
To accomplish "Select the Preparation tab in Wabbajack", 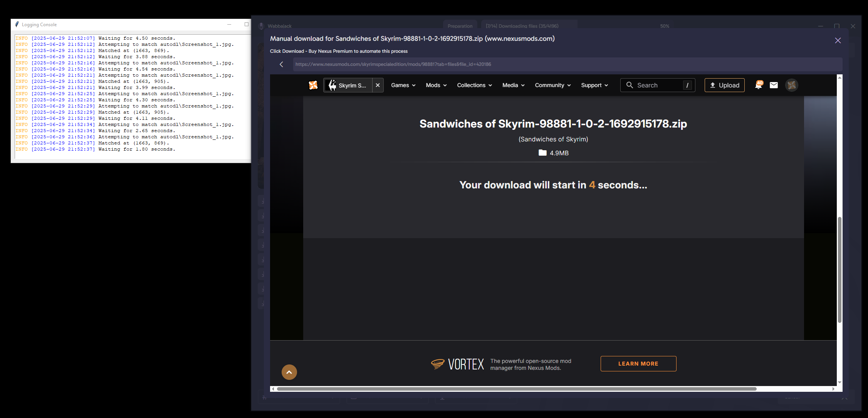I will (460, 26).
